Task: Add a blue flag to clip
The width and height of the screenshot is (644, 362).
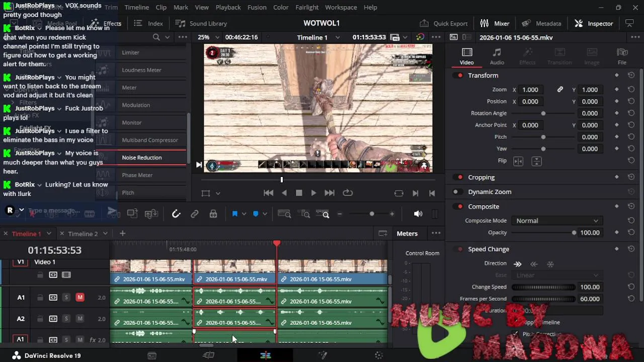Action: click(234, 214)
